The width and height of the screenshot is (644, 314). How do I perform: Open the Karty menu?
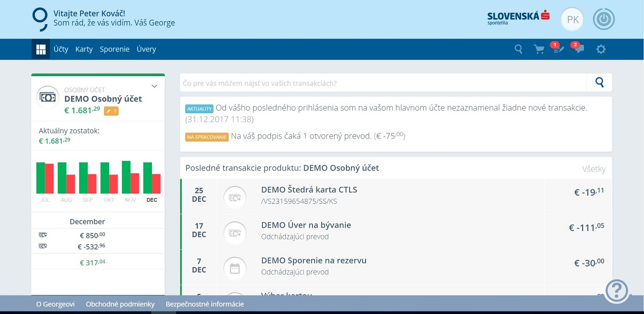[x=84, y=49]
